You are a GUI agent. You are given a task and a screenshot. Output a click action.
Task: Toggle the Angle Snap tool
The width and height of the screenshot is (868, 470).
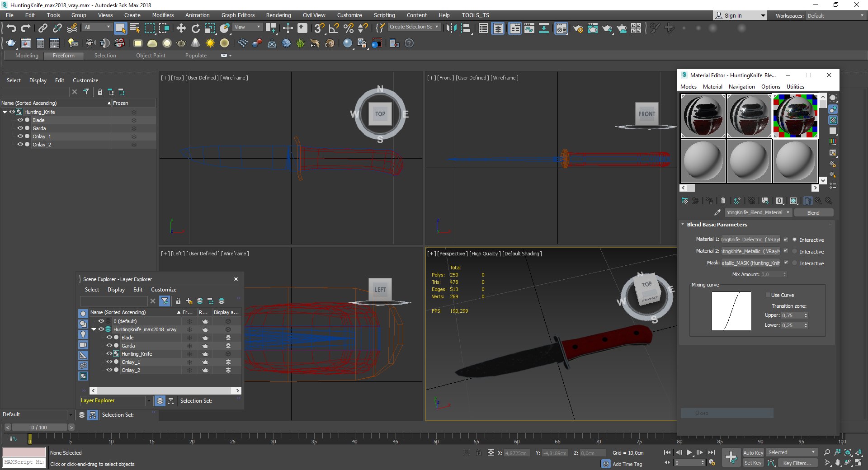[x=334, y=28]
